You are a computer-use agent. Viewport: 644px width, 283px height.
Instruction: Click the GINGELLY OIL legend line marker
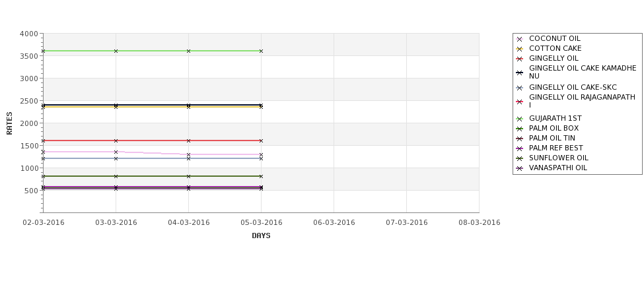(519, 59)
